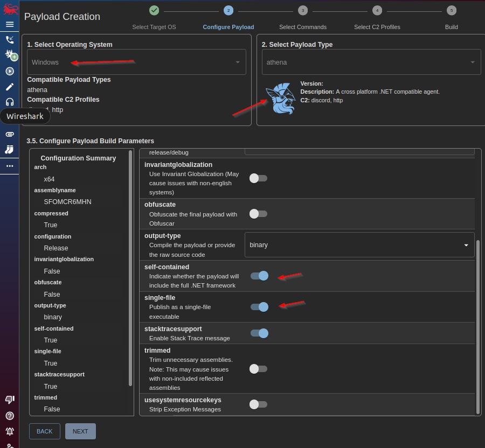Screen dimensions: 485x448
Task: Click the headphones sidebar icon
Action: tap(10, 102)
